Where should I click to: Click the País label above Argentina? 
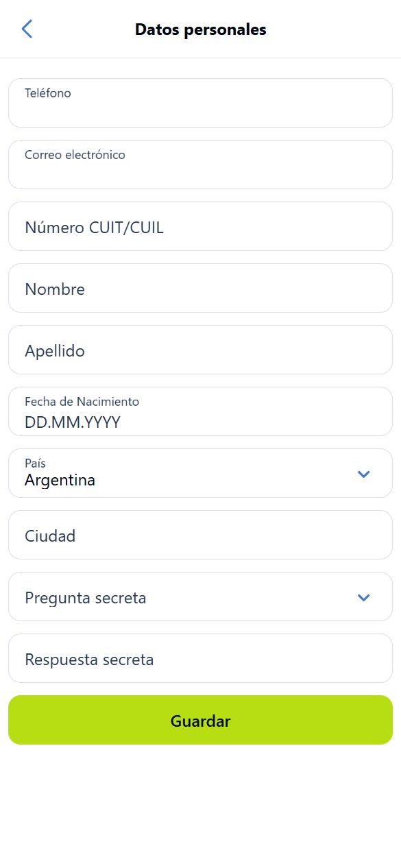tap(35, 463)
